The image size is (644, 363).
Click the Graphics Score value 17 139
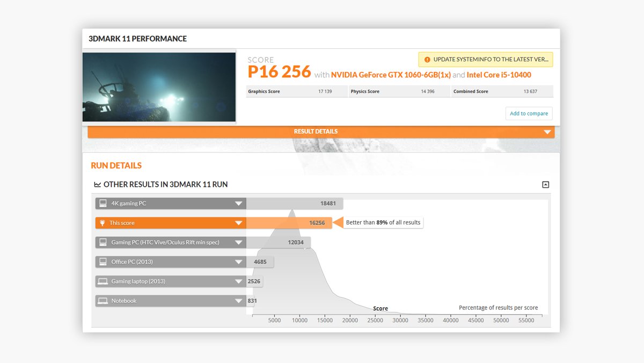coord(325,91)
